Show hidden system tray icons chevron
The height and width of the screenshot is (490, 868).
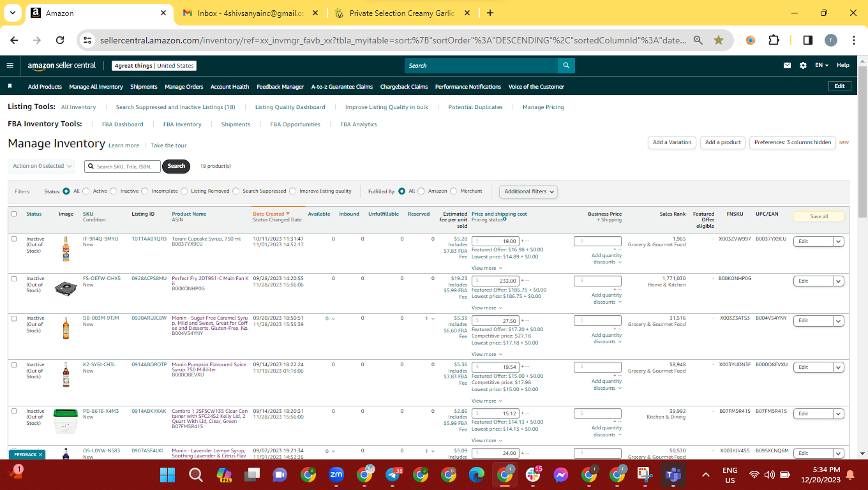coord(705,475)
